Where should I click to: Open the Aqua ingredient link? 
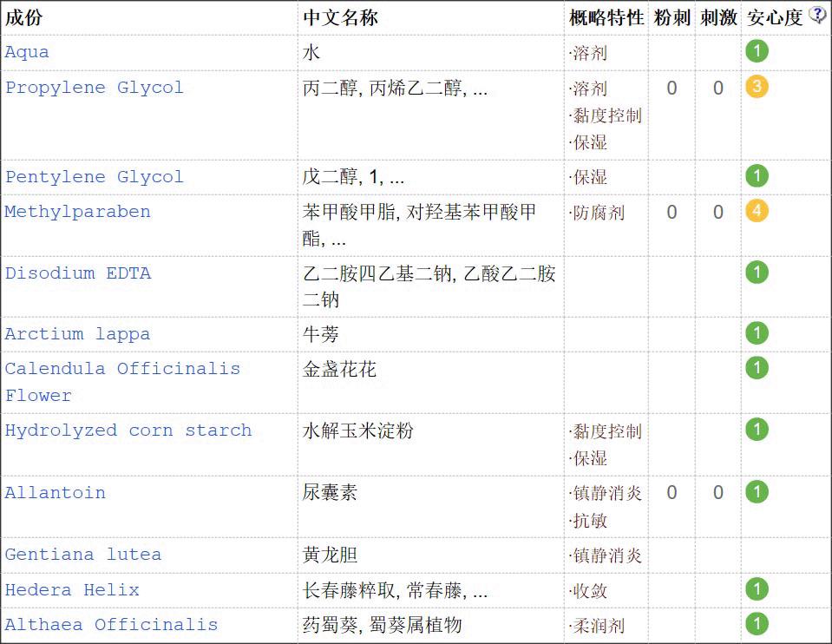coord(25,52)
